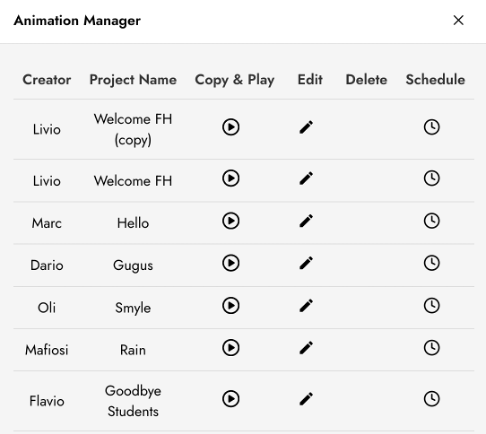Viewport: 486px width, 434px height.
Task: Play Dario's Gugus animation
Action: (x=231, y=263)
